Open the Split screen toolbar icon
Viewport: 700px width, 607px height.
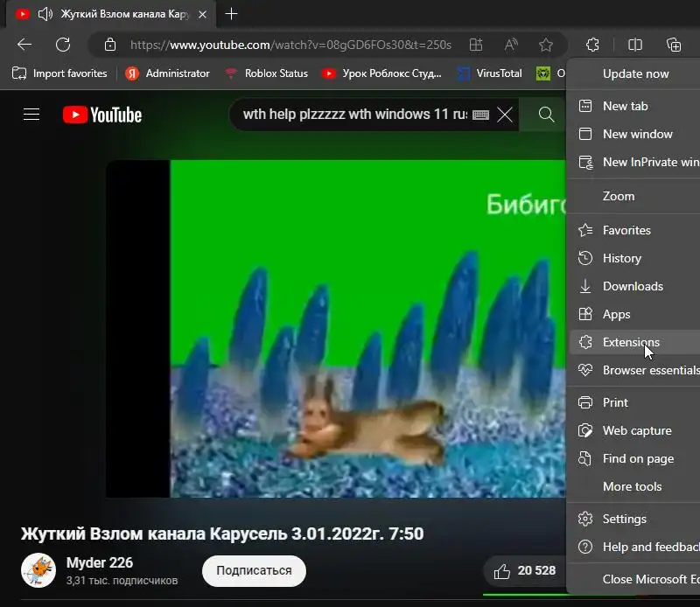[x=635, y=45]
